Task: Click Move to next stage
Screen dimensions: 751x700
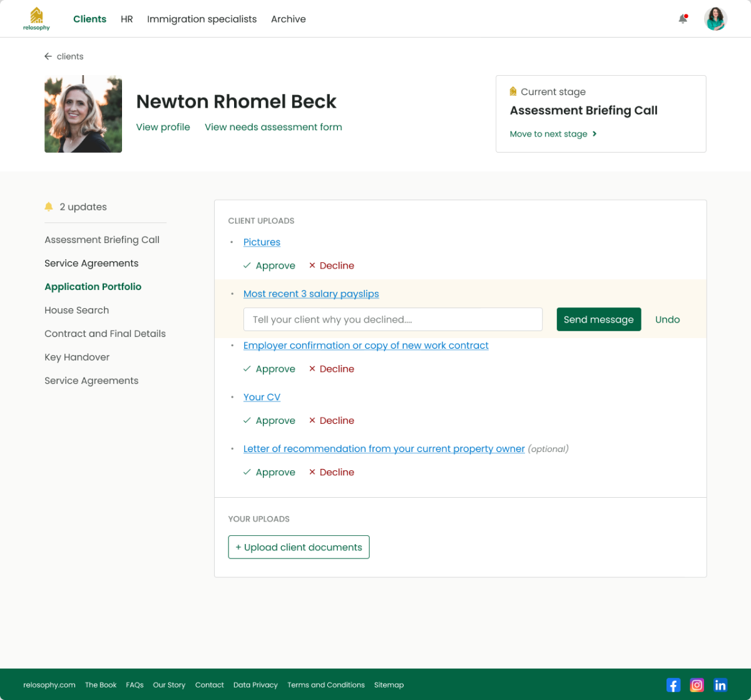Action: click(x=553, y=134)
